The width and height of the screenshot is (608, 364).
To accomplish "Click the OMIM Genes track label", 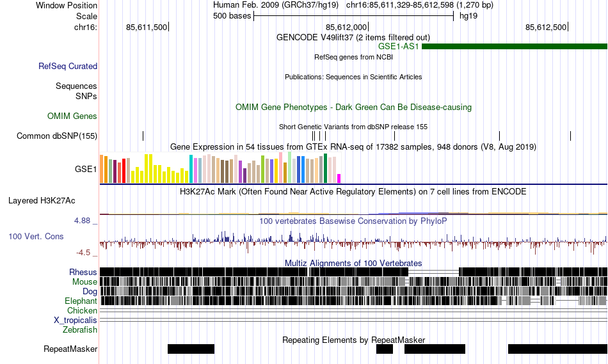I will tap(72, 116).
